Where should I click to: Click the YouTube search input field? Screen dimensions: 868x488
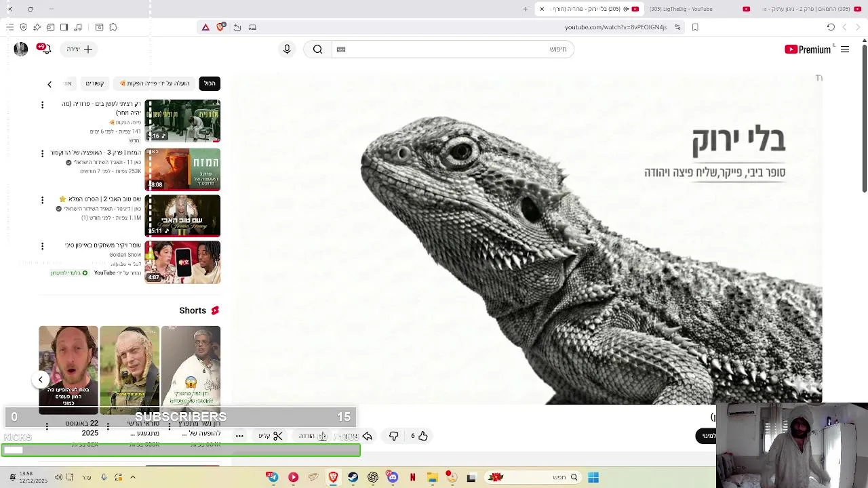[453, 49]
